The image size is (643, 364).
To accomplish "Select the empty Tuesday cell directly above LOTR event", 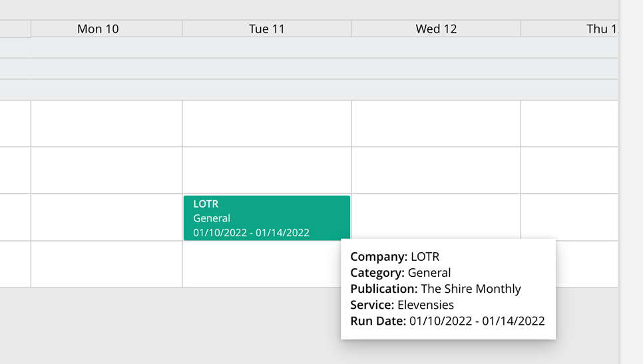I will point(266,170).
